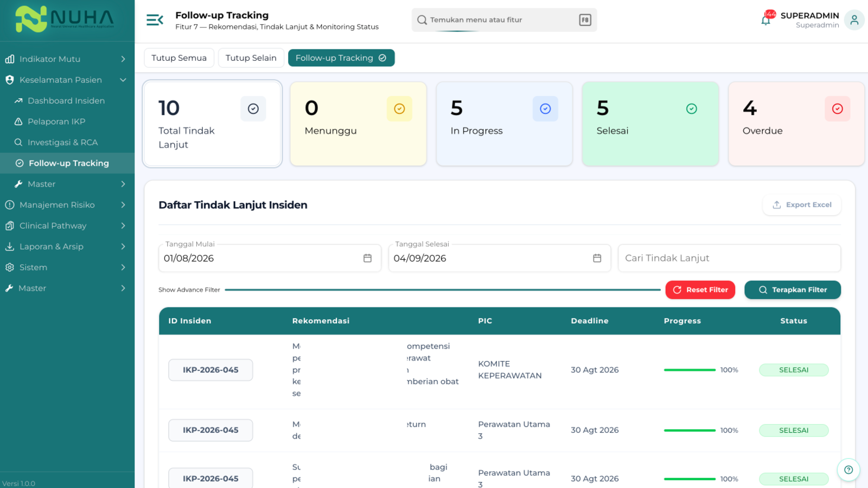Screen dimensions: 868x488
Task: Click Reset Filter button
Action: (700, 290)
